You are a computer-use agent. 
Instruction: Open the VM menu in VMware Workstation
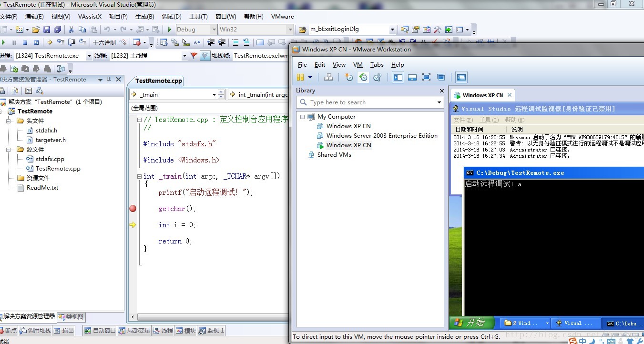[x=358, y=65]
